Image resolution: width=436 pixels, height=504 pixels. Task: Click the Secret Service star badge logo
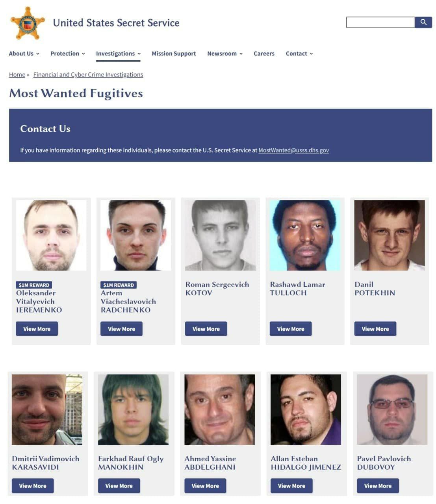27,23
